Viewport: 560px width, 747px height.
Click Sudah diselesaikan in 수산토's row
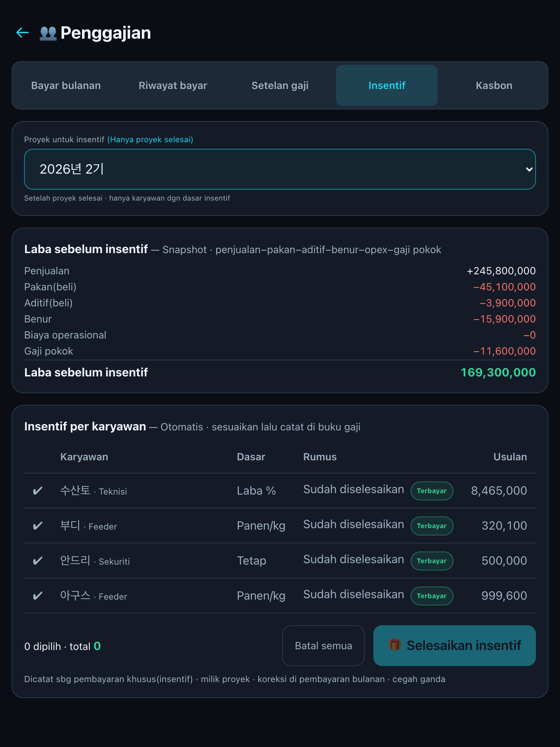coord(354,489)
